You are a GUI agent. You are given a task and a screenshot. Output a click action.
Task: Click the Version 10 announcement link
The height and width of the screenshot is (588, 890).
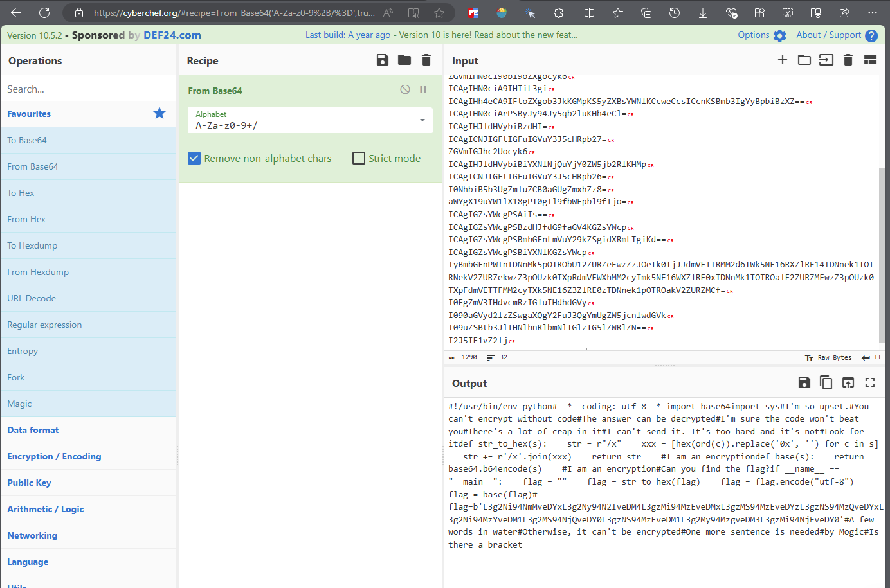[x=441, y=35]
